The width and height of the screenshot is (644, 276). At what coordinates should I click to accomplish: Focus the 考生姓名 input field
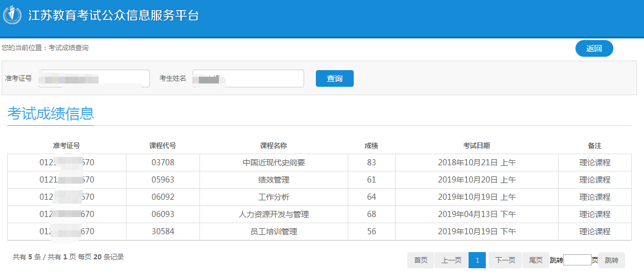pos(248,78)
